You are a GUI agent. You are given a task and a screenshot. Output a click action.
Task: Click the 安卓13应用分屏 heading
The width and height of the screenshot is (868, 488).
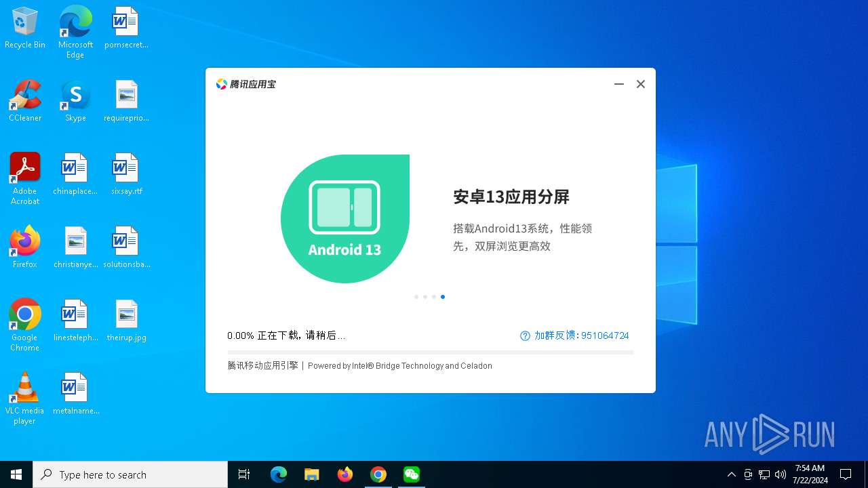point(511,197)
